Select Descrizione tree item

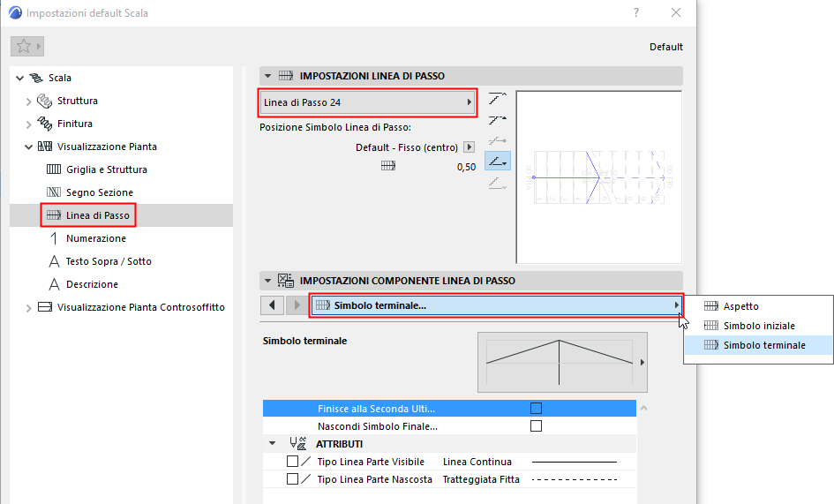92,283
